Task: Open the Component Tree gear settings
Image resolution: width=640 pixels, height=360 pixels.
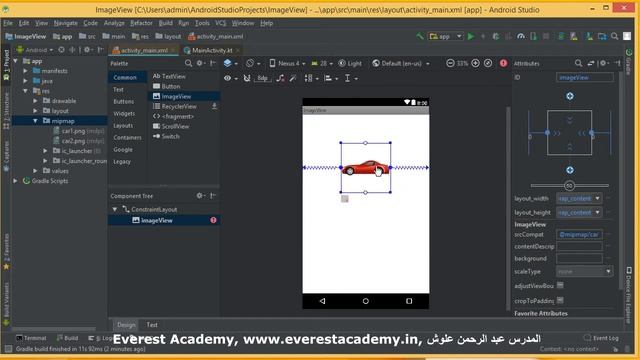Action: tap(200, 196)
